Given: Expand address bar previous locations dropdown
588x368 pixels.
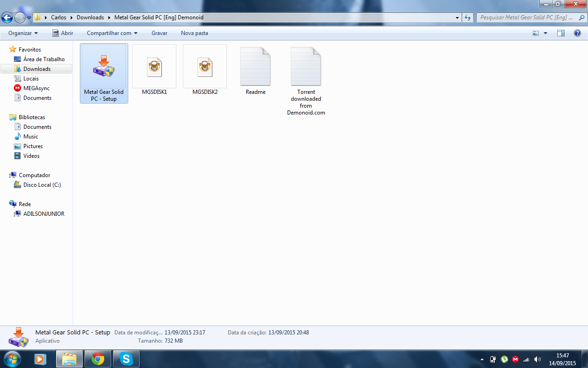Looking at the screenshot, I should [457, 17].
